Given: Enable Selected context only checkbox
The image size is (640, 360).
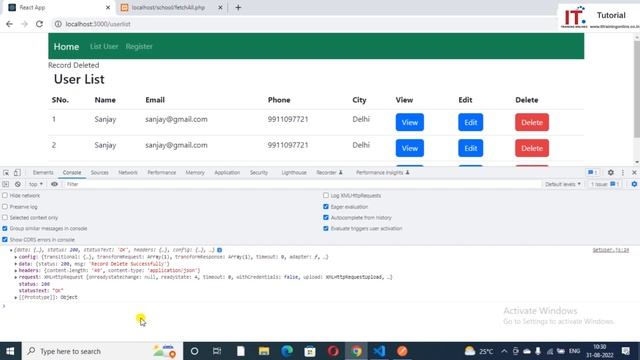Looking at the screenshot, I should pos(5,218).
